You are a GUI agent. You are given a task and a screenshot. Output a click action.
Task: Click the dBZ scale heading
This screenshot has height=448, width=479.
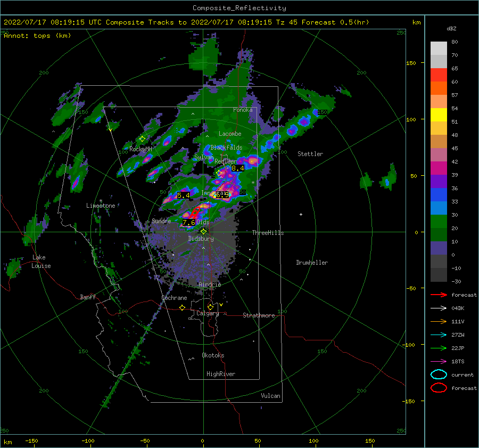tap(451, 28)
